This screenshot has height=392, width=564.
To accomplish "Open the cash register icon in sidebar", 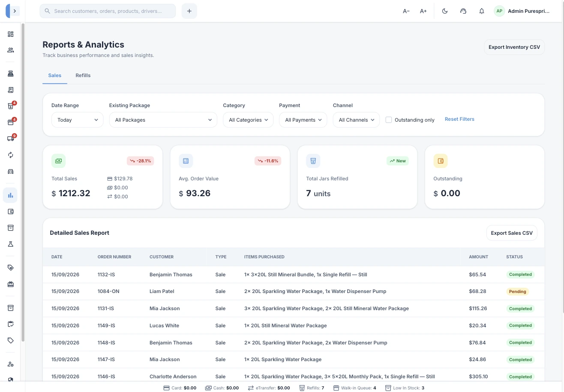I will 11,74.
